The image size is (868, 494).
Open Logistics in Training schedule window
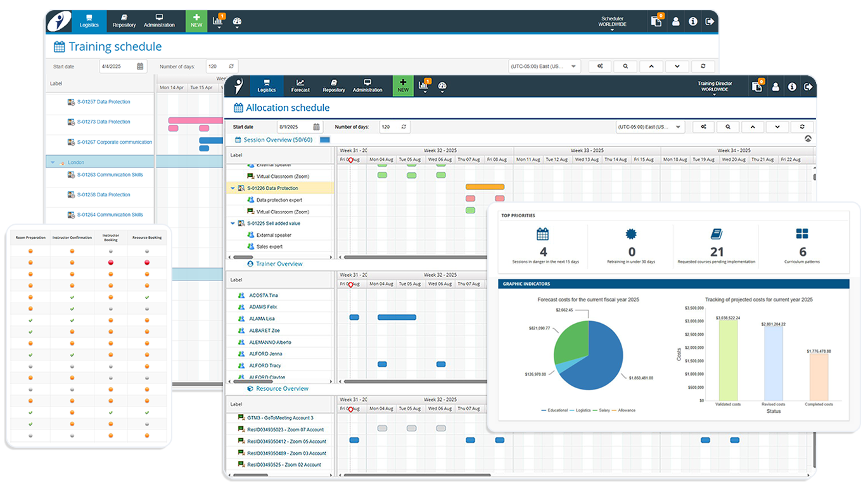pyautogui.click(x=89, y=22)
